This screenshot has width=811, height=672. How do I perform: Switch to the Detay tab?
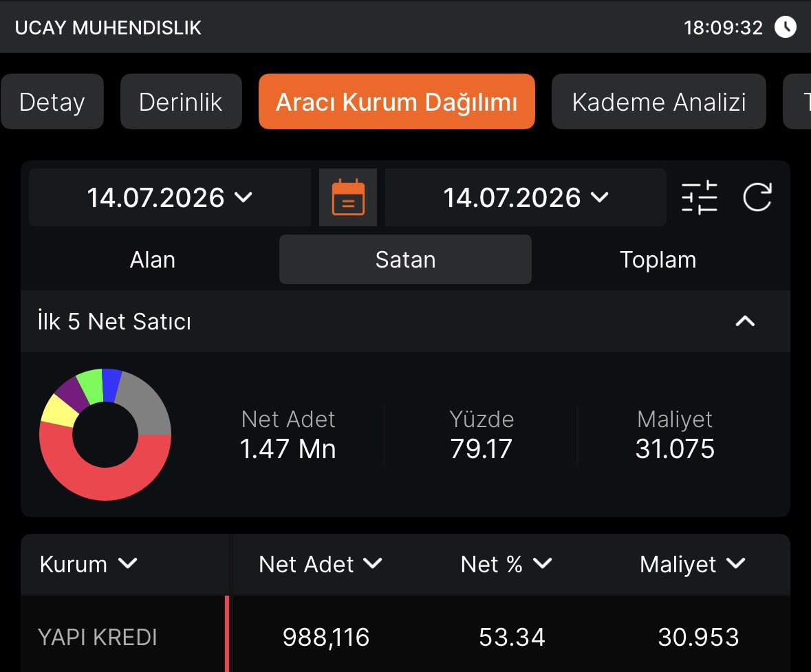(52, 101)
